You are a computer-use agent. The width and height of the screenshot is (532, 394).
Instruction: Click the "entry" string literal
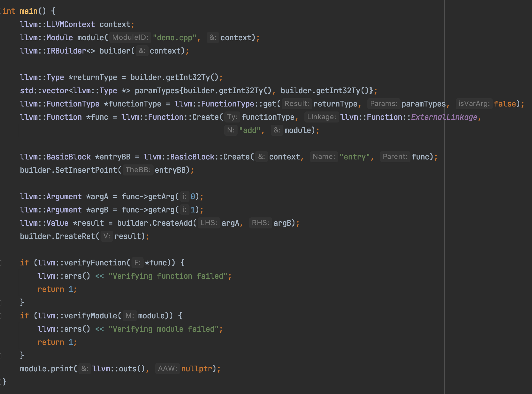(355, 157)
